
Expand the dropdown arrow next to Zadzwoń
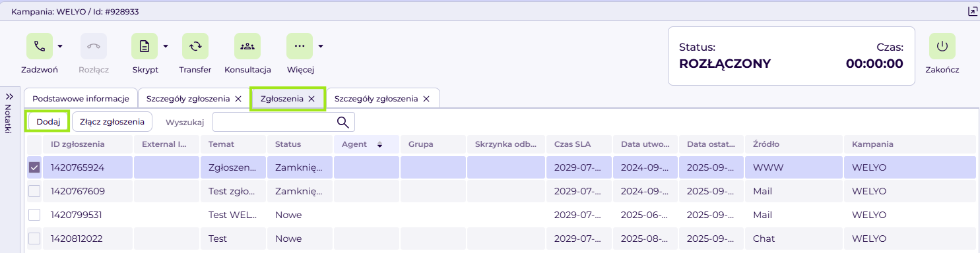point(60,46)
